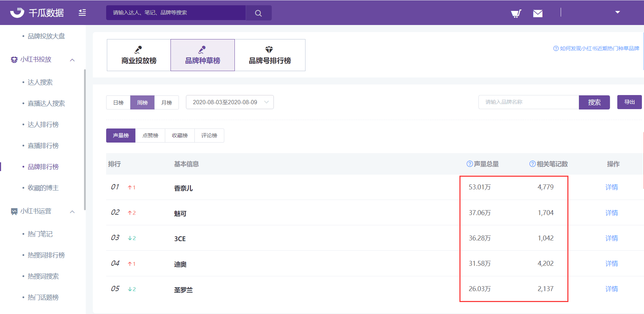Click the microphone icon on 品牌种草榜
This screenshot has width=644, height=314.
point(202,49)
